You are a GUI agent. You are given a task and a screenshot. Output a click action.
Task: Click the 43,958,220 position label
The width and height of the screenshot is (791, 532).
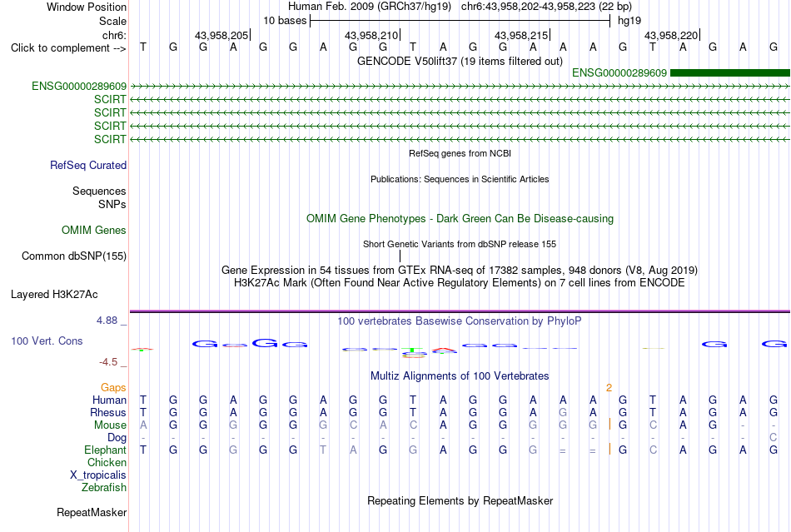(x=671, y=35)
